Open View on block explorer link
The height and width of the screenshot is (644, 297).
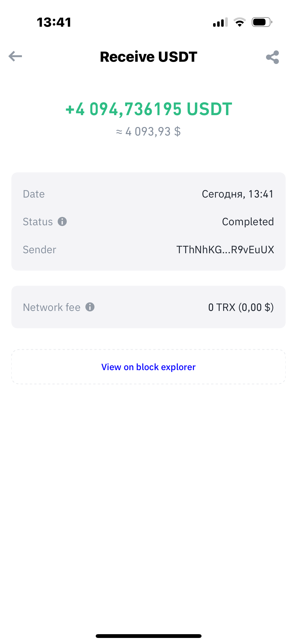click(x=148, y=367)
